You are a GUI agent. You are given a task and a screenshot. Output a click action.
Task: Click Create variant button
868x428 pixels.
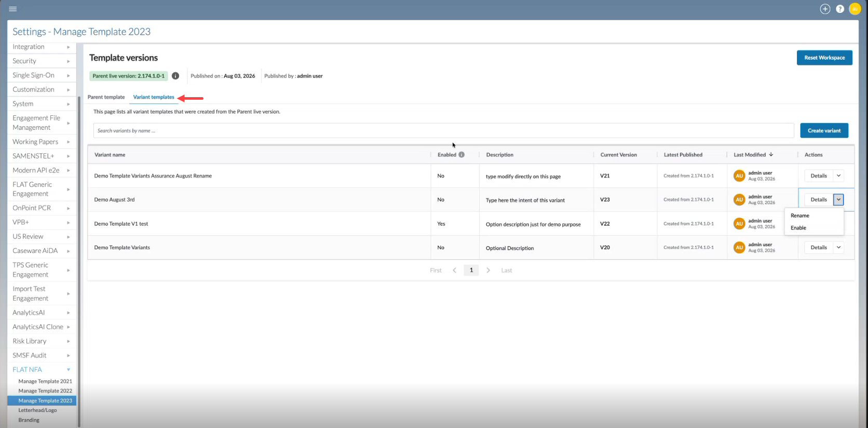(x=824, y=130)
